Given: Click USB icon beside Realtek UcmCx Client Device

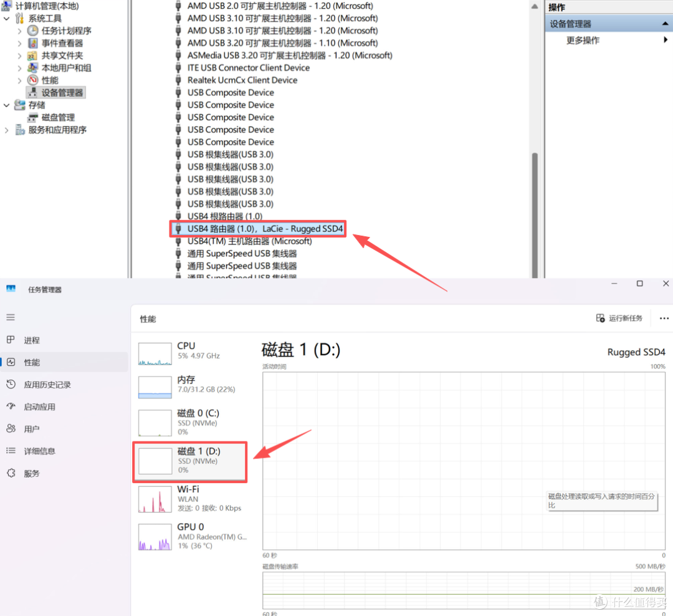Looking at the screenshot, I should pyautogui.click(x=178, y=80).
